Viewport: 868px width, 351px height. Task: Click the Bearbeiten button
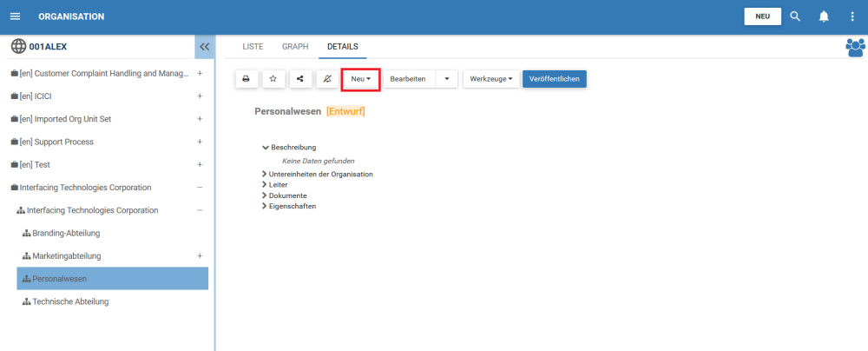pos(409,79)
